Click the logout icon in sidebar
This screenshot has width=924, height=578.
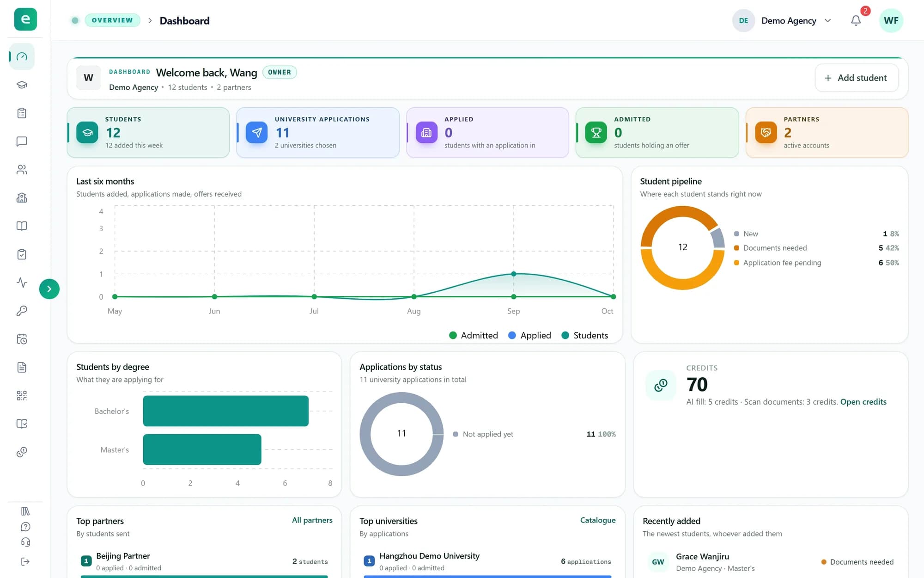pos(25,561)
